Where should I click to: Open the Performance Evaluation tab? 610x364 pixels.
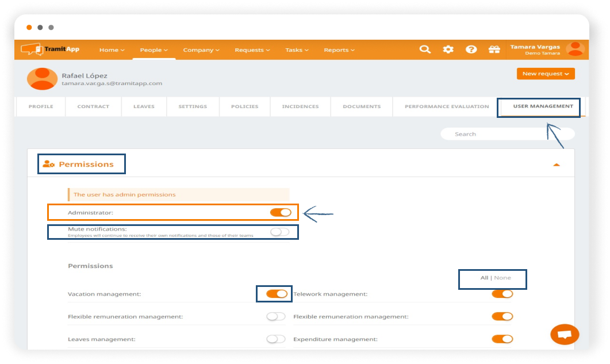tap(447, 106)
